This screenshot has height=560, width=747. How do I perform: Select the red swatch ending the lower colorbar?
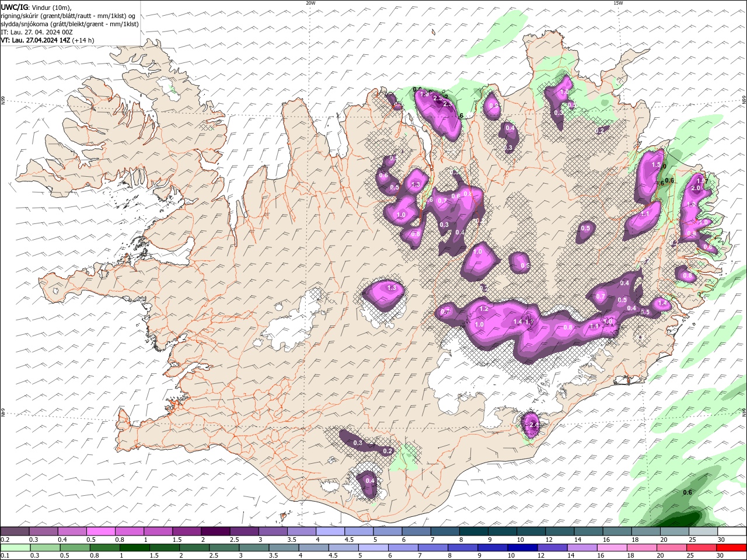point(731,548)
